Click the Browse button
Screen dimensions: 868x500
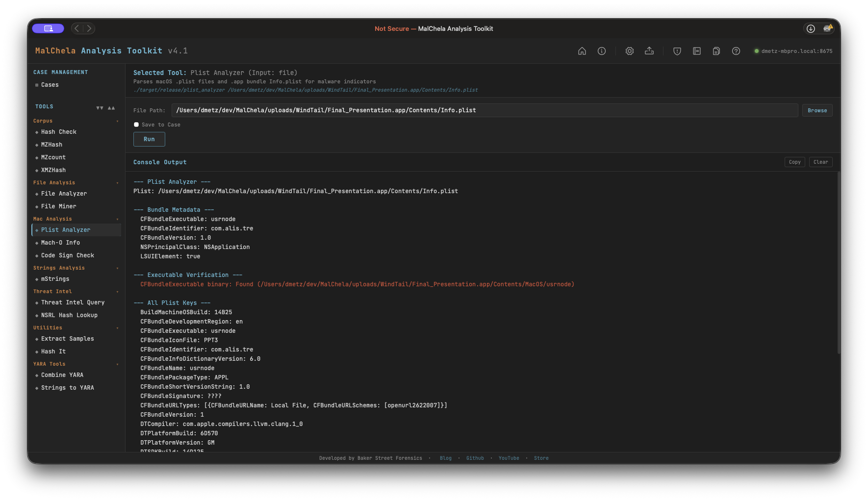tap(817, 110)
